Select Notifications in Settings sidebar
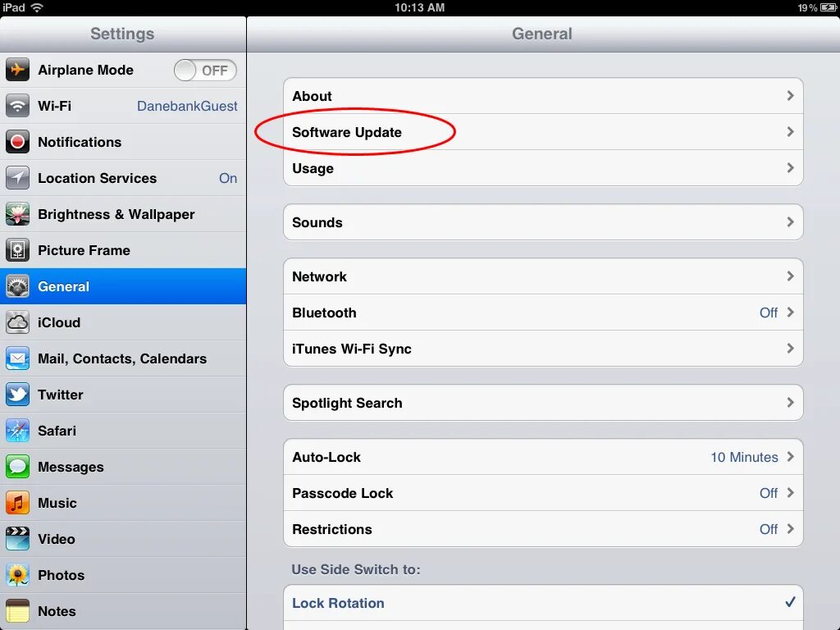 click(123, 142)
